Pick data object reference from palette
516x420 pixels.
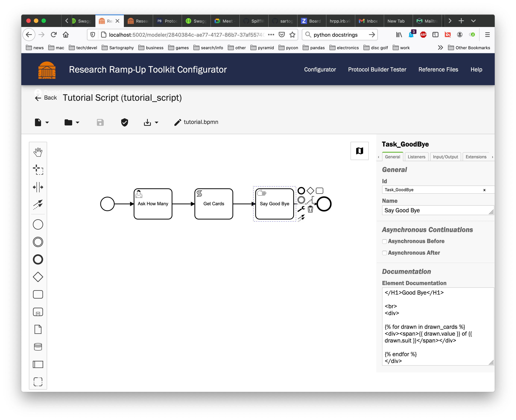point(38,329)
